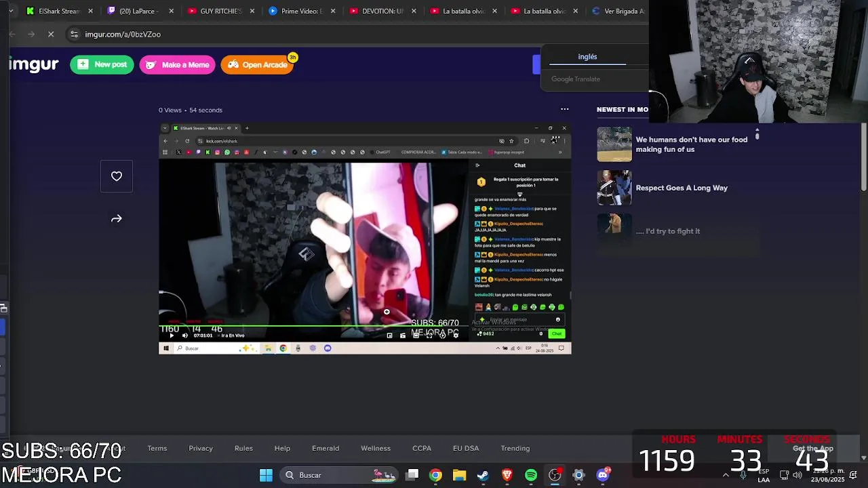Open Spotify from the taskbar
The width and height of the screenshot is (868, 488).
point(531,475)
